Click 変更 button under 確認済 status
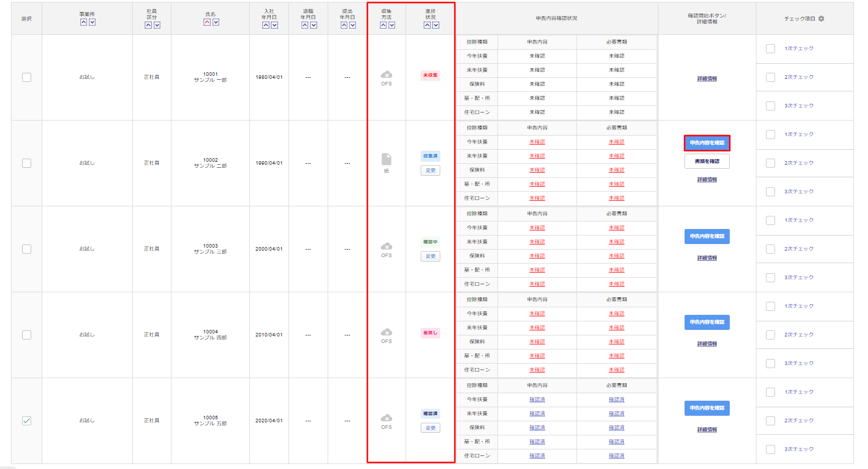 (x=431, y=428)
